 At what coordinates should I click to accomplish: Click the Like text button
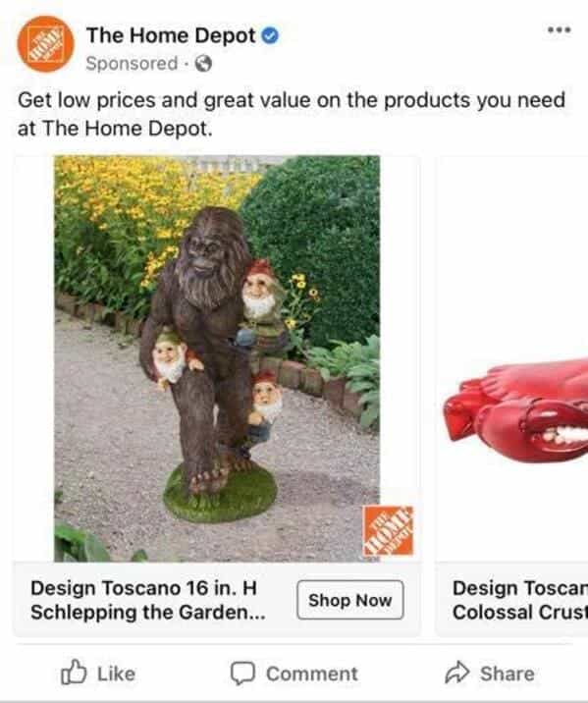[x=116, y=674]
